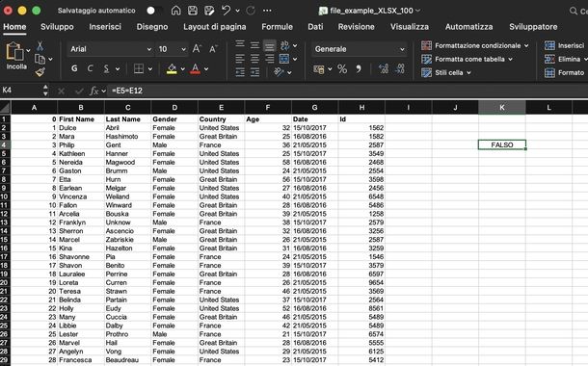This screenshot has width=588, height=366.
Task: Click the fx insert function icon
Action: [x=94, y=91]
